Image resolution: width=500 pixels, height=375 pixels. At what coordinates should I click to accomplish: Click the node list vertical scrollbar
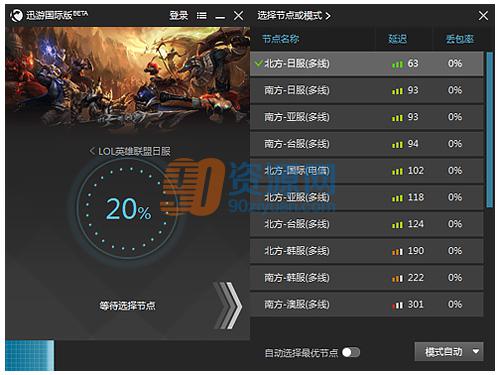[x=489, y=130]
